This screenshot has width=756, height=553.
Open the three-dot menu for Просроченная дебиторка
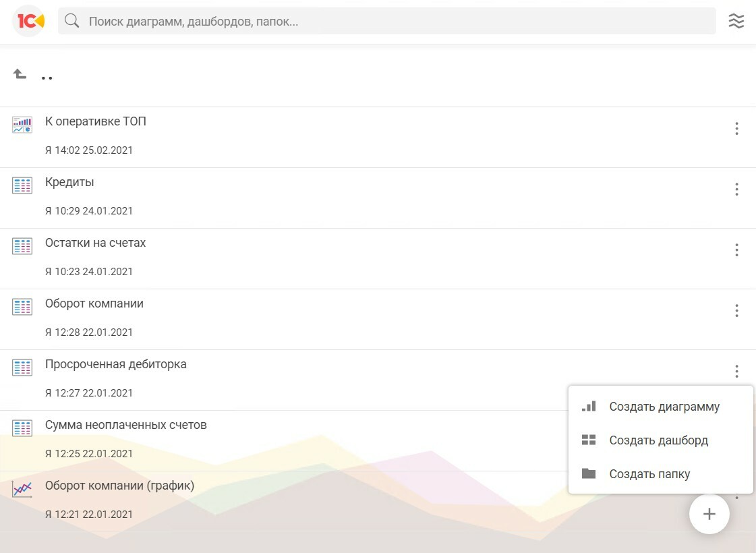[736, 371]
